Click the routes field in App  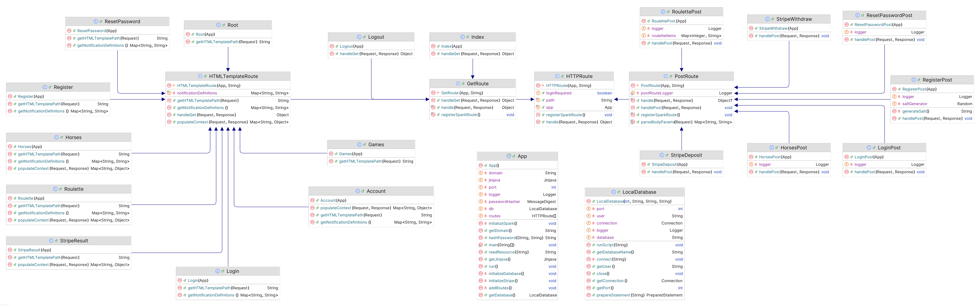tap(517, 216)
